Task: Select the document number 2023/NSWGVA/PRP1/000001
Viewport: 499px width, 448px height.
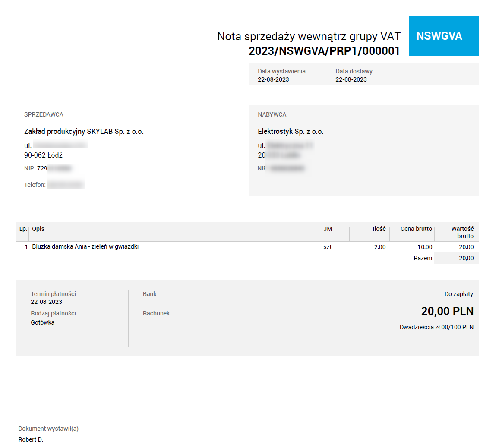Action: (x=324, y=50)
